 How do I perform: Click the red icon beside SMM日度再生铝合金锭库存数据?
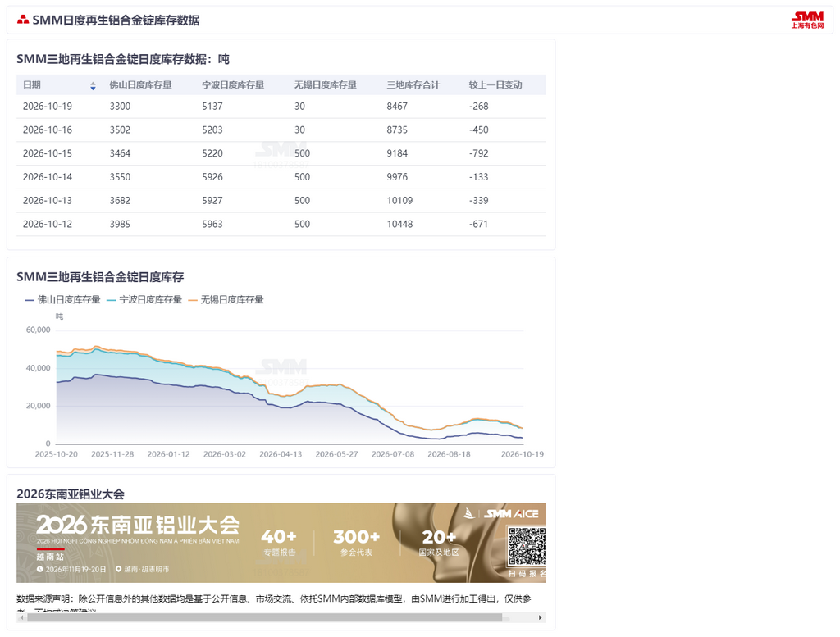(x=22, y=20)
